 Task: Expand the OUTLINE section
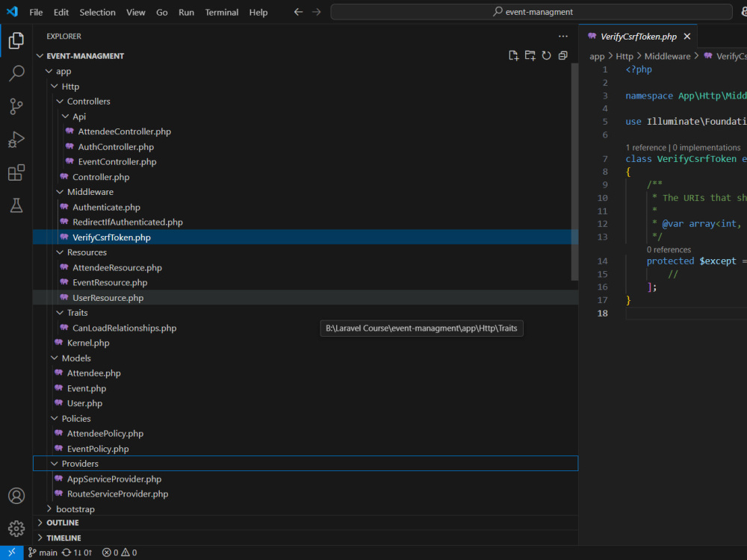click(x=40, y=523)
